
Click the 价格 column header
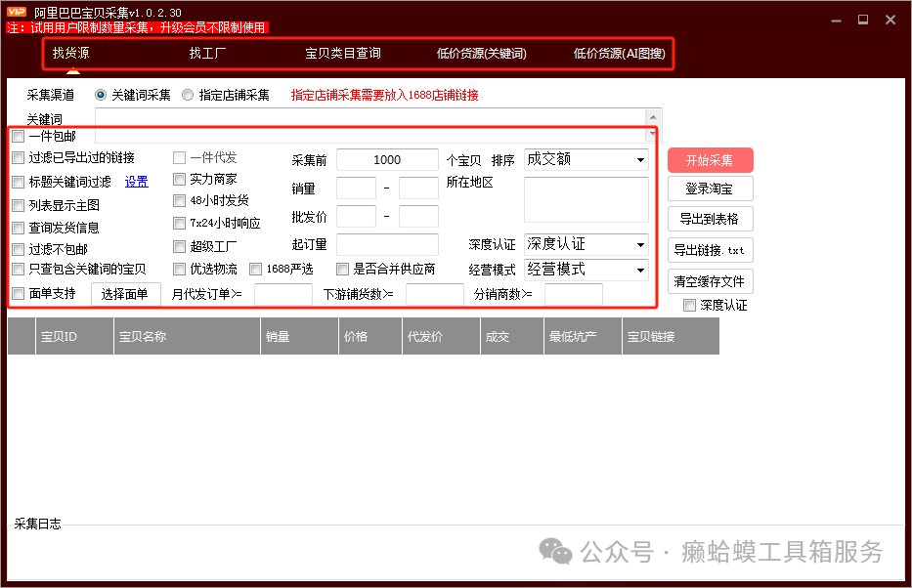[370, 336]
